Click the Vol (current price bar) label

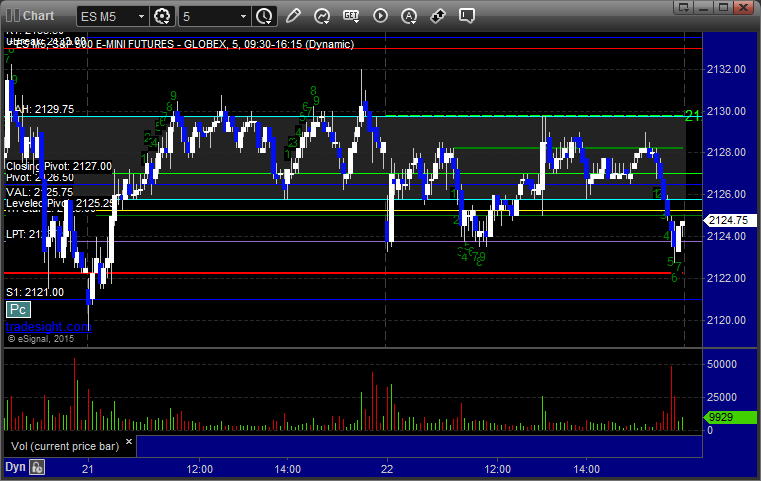pos(65,446)
